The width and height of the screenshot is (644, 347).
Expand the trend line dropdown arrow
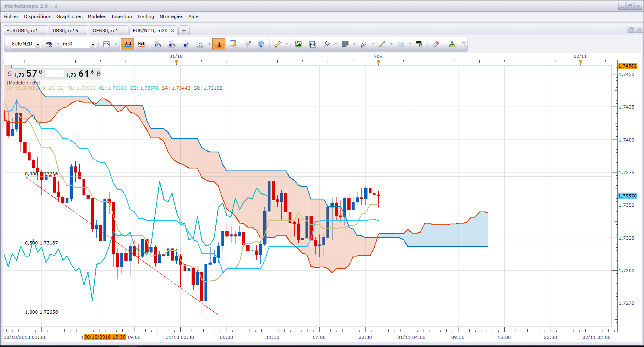tap(391, 44)
